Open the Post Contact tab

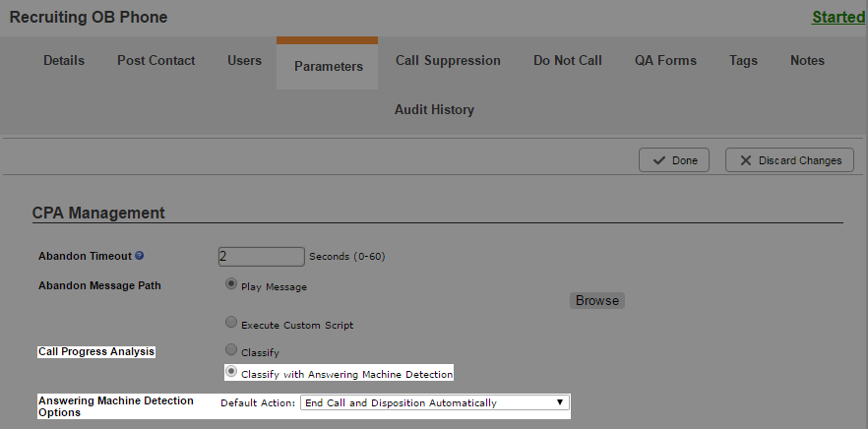pos(156,60)
